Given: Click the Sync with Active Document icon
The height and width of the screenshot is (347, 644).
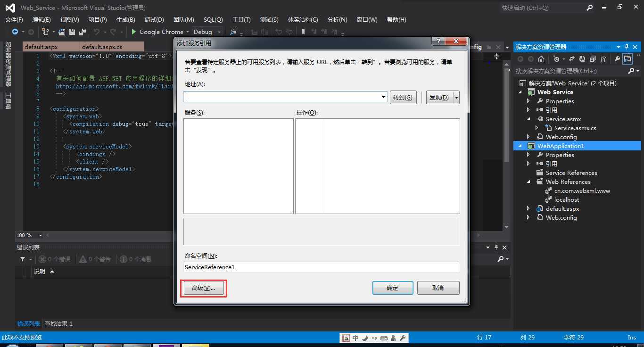Looking at the screenshot, I should [572, 59].
